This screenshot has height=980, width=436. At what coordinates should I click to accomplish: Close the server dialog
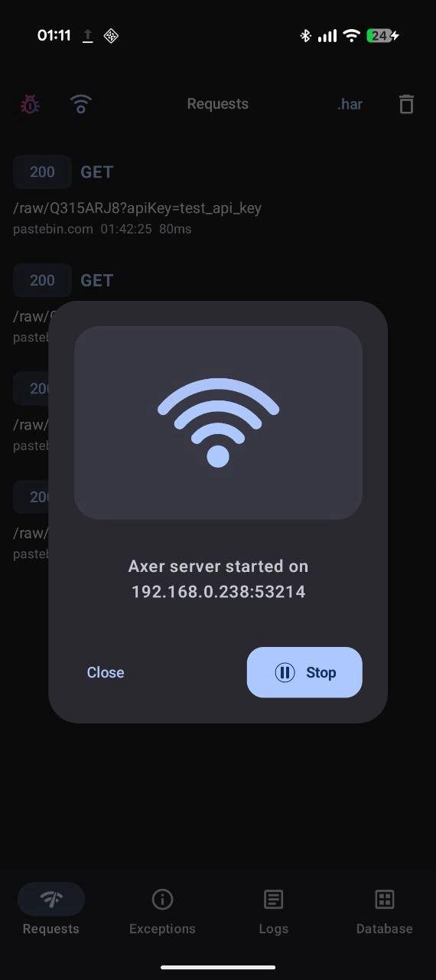pos(106,672)
